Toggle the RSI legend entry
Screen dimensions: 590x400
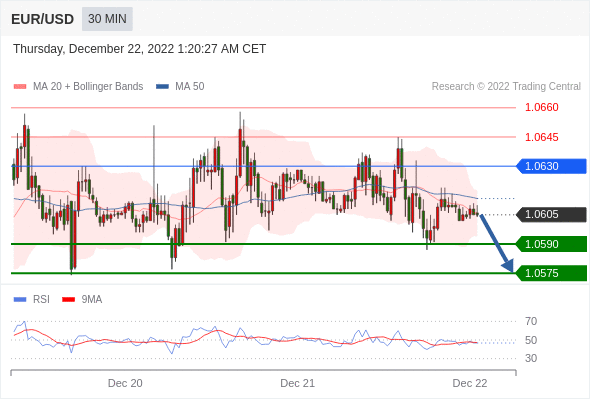pos(32,300)
